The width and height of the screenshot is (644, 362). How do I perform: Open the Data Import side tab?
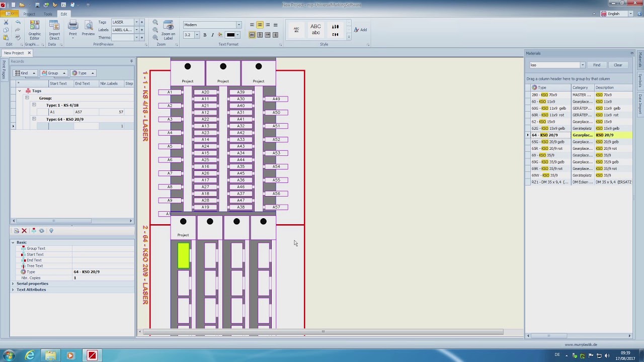click(x=640, y=104)
